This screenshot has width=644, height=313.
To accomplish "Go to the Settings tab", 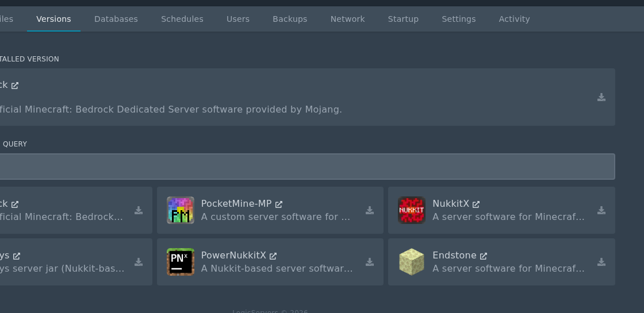I will pyautogui.click(x=458, y=19).
